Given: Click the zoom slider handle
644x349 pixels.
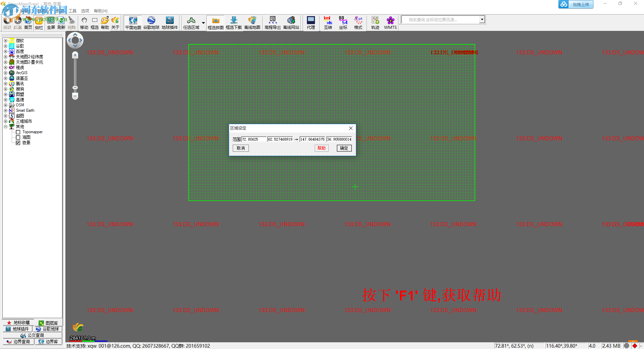Looking at the screenshot, I should (75, 88).
